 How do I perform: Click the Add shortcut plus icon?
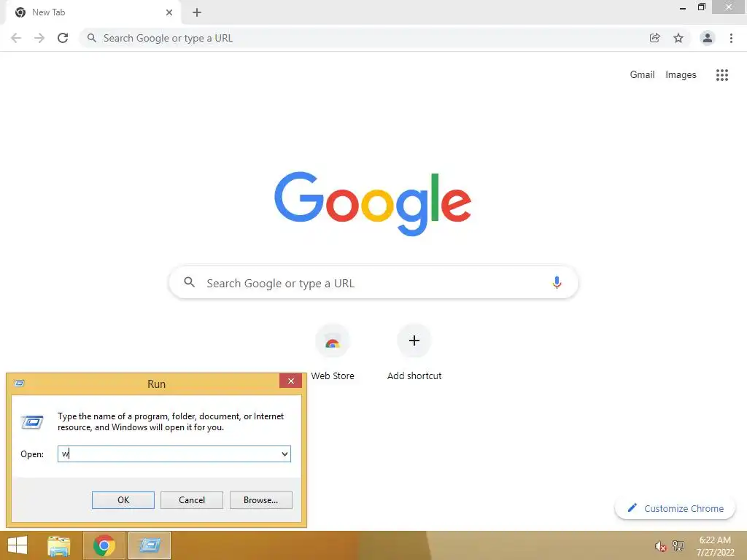point(414,341)
